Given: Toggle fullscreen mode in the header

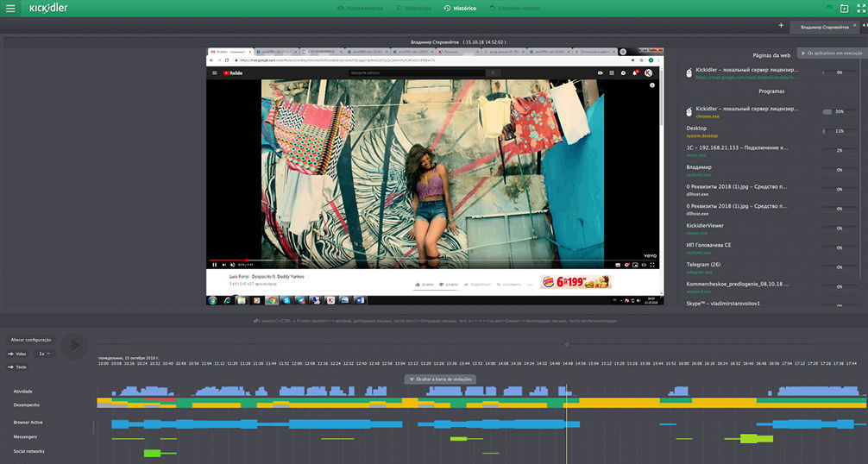Looking at the screenshot, I should (861, 9).
